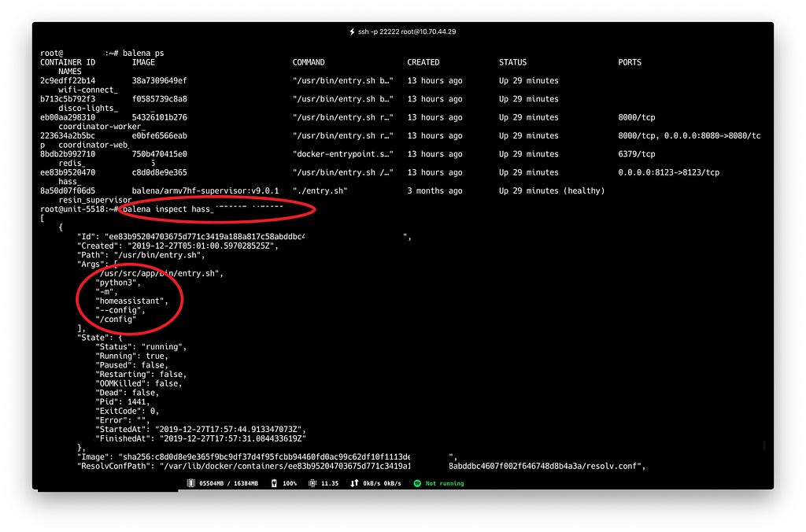Click the "0kB/s 0kB/s" network readout
806x532 pixels.
pyautogui.click(x=382, y=483)
